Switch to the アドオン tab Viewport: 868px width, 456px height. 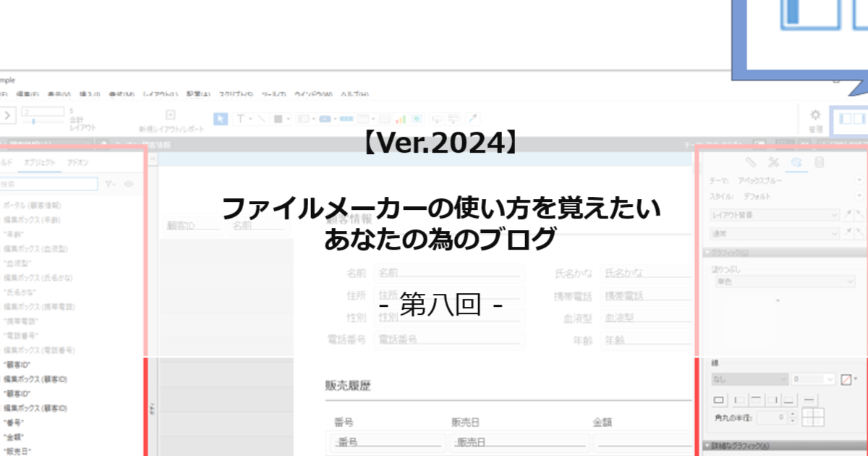[77, 163]
